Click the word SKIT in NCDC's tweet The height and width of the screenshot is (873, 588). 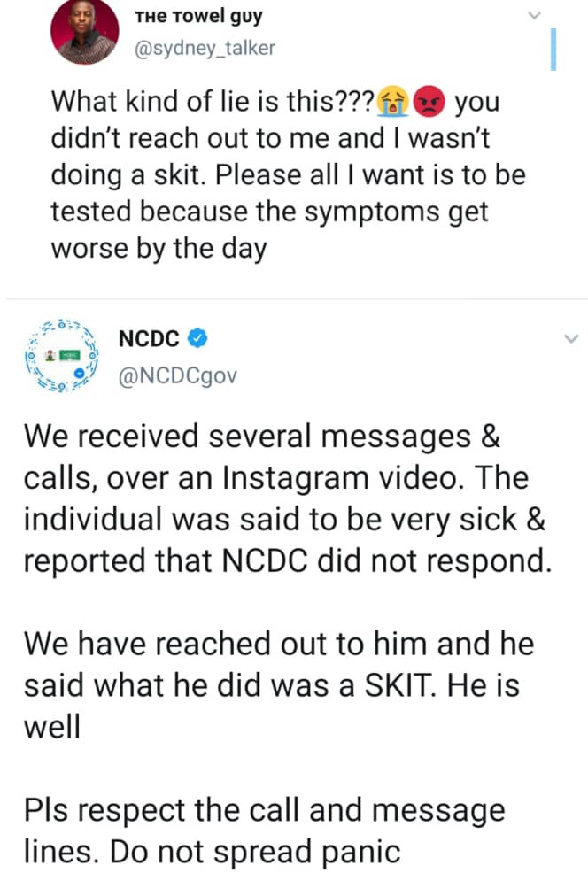[399, 685]
